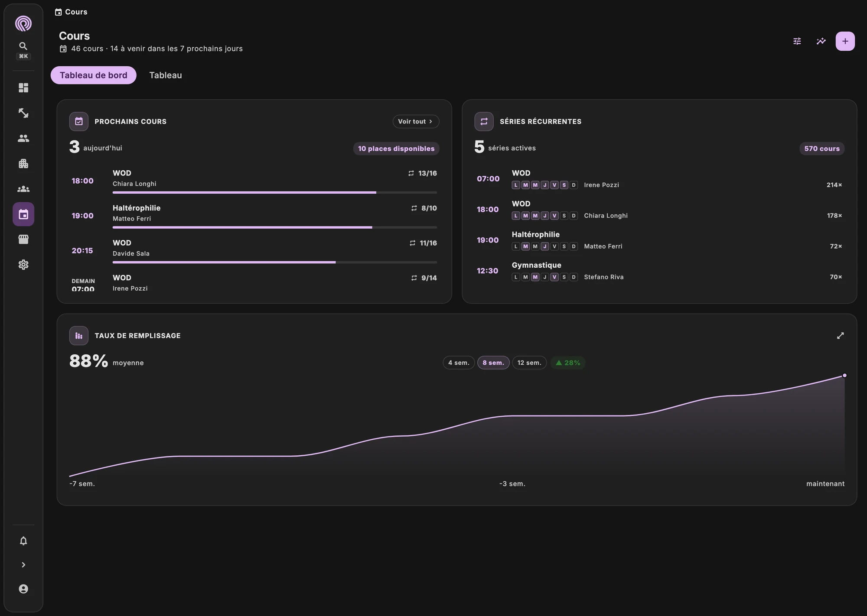
Task: Open the dashboard grid icon in sidebar
Action: [23, 88]
